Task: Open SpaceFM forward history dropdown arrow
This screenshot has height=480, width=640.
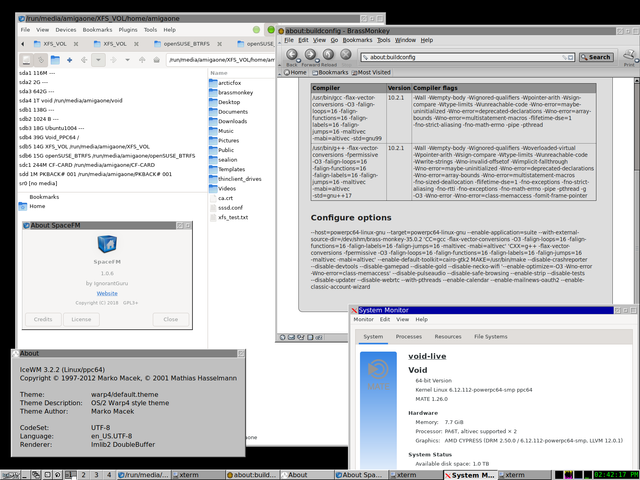Action: 127,60
